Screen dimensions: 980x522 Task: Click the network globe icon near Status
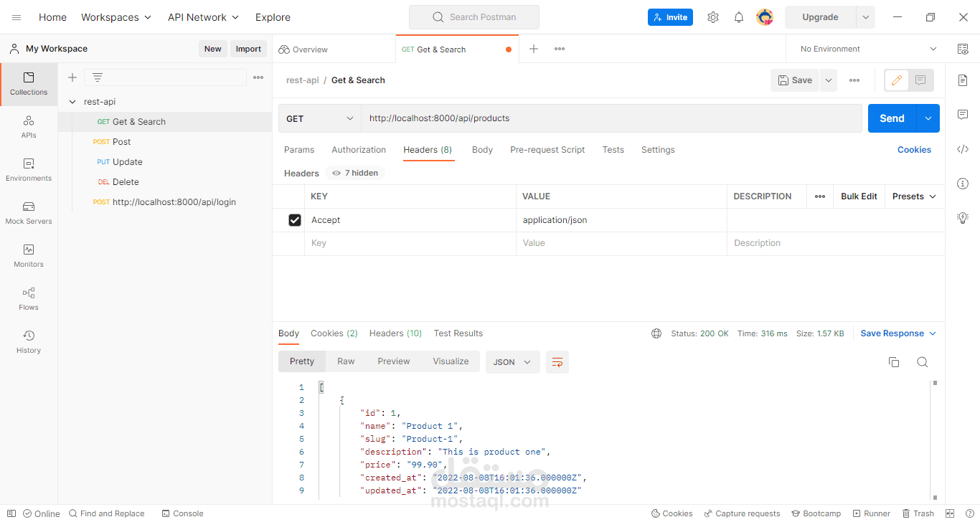[x=656, y=333]
